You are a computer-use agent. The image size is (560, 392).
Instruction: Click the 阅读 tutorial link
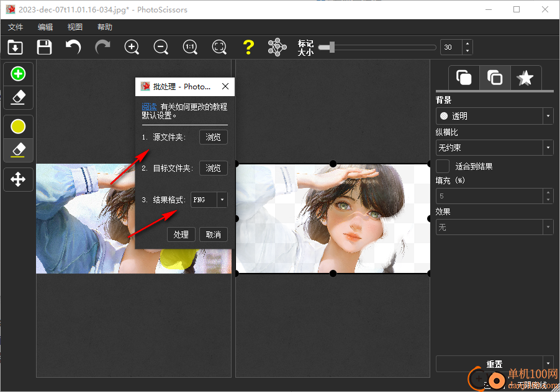(x=149, y=107)
